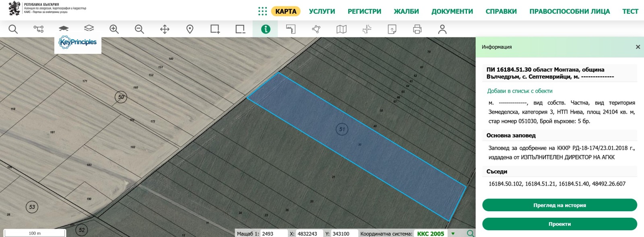Print the map with printer icon
This screenshot has height=237, width=644.
click(417, 29)
